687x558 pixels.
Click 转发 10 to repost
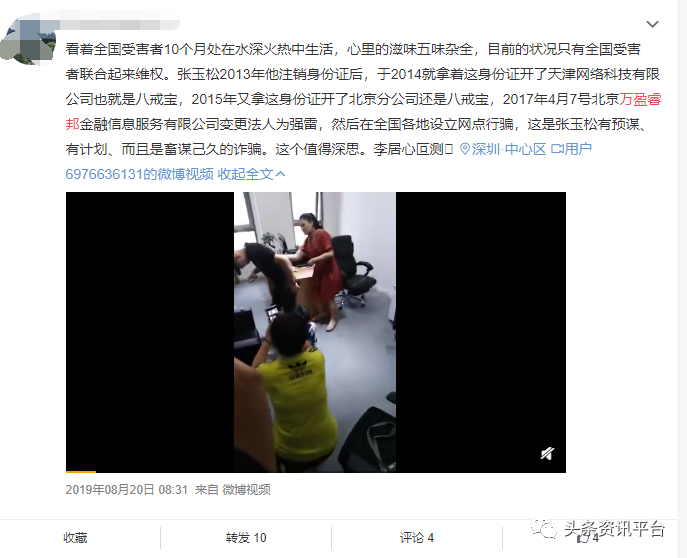[246, 537]
